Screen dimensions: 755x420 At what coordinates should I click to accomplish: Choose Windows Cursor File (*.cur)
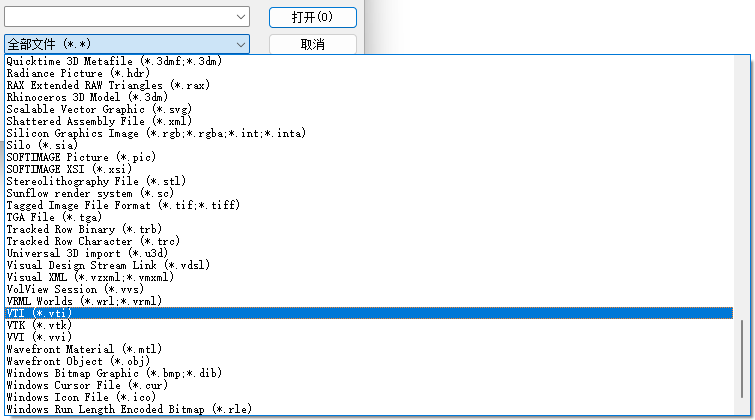(x=369, y=385)
